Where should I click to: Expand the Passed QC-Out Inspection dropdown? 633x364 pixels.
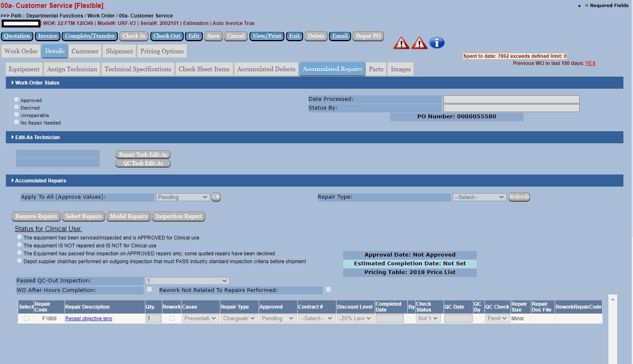pyautogui.click(x=187, y=281)
